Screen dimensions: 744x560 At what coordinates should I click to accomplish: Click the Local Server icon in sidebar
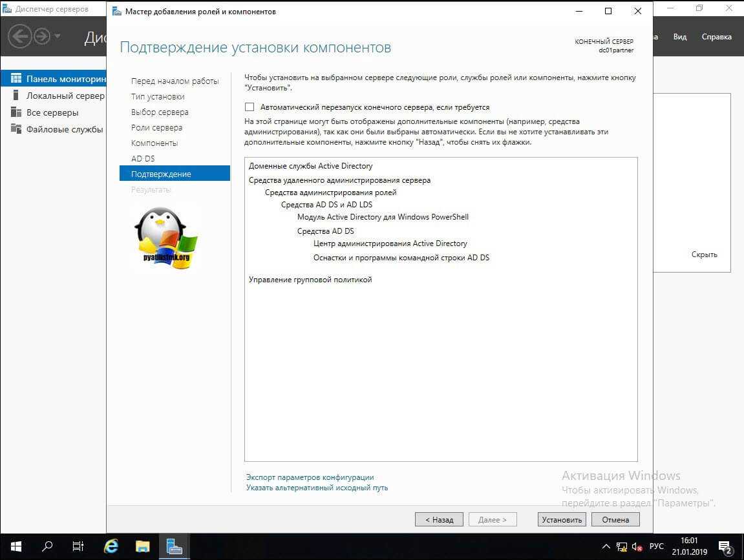[x=16, y=96]
